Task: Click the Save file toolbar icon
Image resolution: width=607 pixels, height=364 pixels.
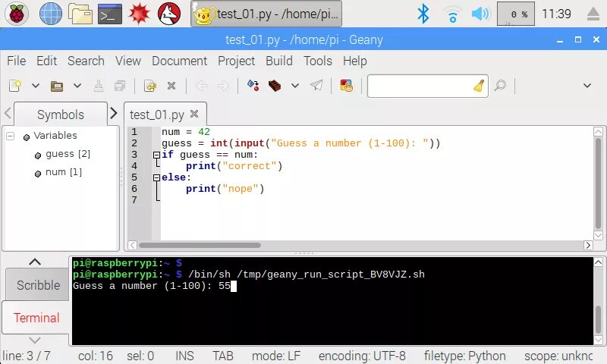Action: coord(99,86)
